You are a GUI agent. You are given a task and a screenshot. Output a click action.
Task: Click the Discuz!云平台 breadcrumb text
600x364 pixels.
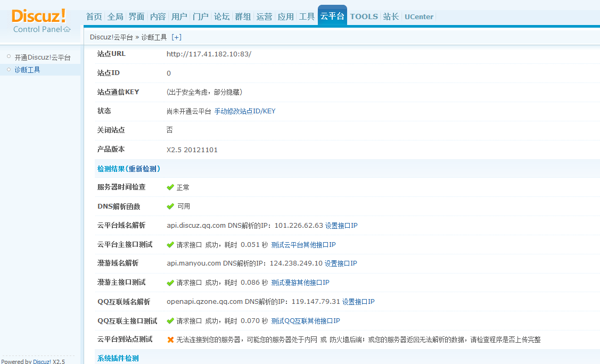click(111, 37)
